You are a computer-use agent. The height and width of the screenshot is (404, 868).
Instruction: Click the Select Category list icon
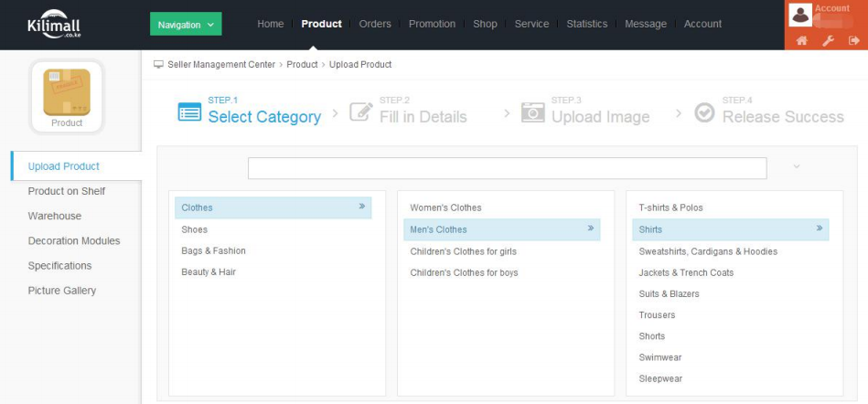[x=189, y=112]
